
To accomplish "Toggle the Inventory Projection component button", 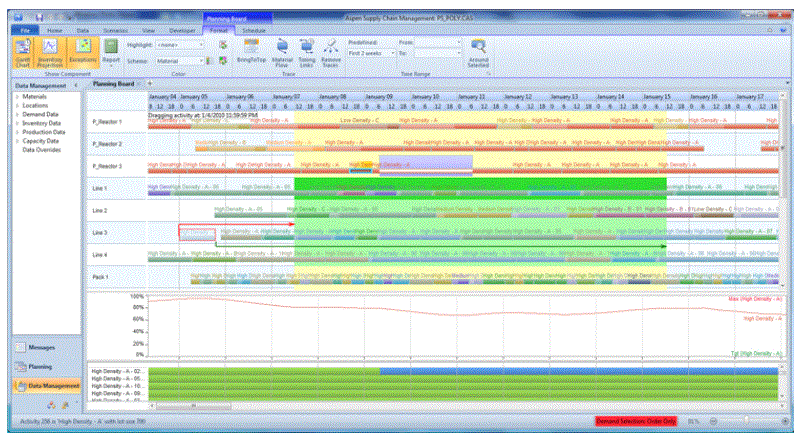I will [x=50, y=53].
